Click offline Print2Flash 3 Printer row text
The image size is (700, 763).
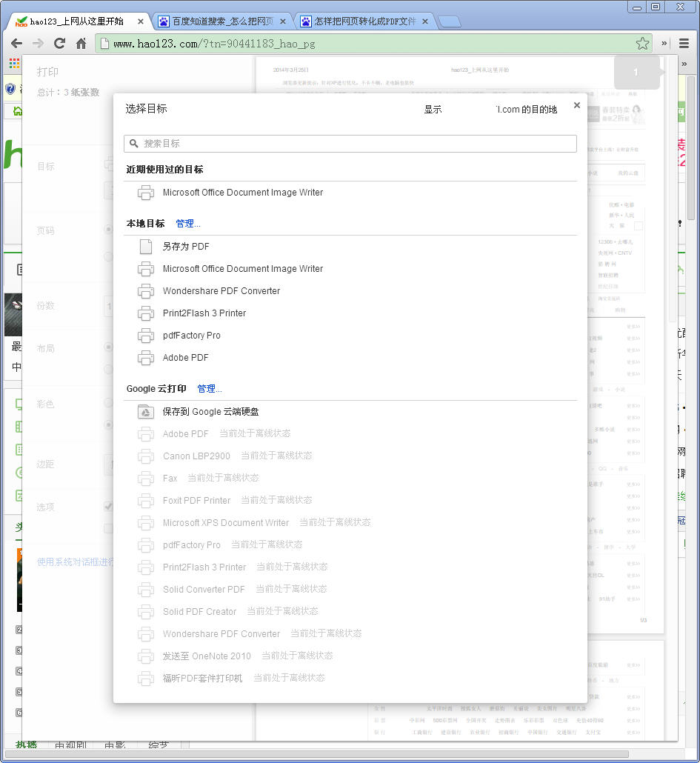click(204, 567)
